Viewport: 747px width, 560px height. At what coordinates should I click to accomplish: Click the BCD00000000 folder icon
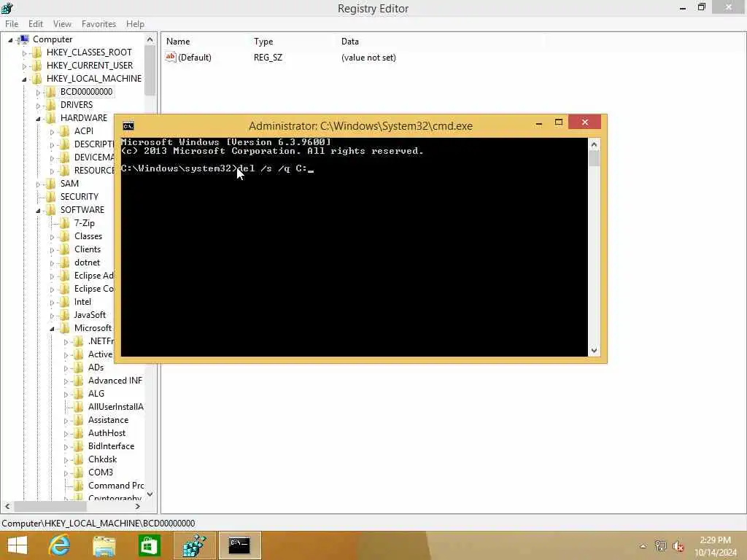[x=50, y=92]
